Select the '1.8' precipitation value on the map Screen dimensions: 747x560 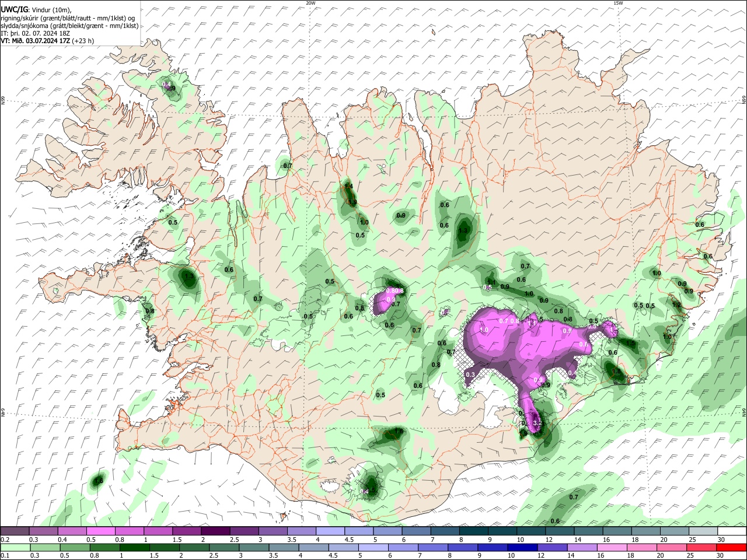pyautogui.click(x=615, y=371)
